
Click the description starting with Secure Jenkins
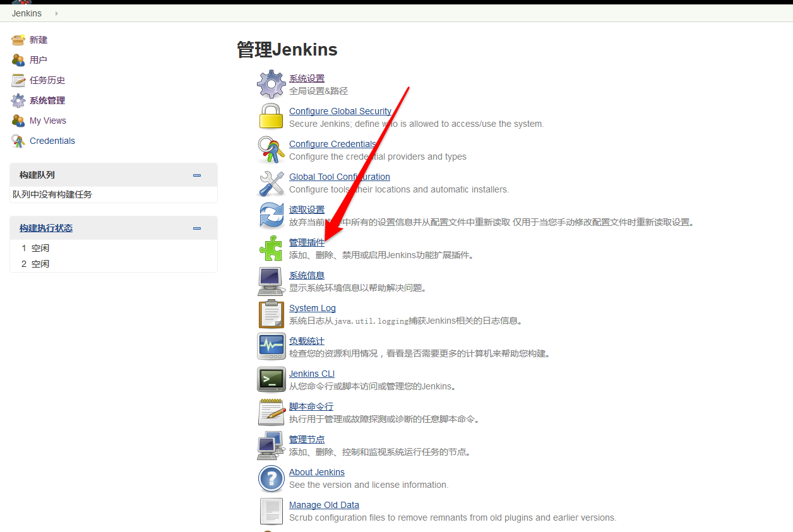(x=416, y=124)
